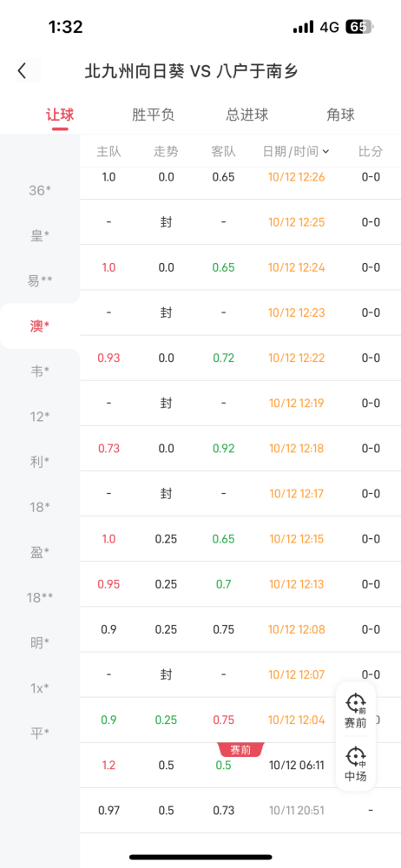Switch to the 总进球 tab
The image size is (401, 868).
[247, 115]
